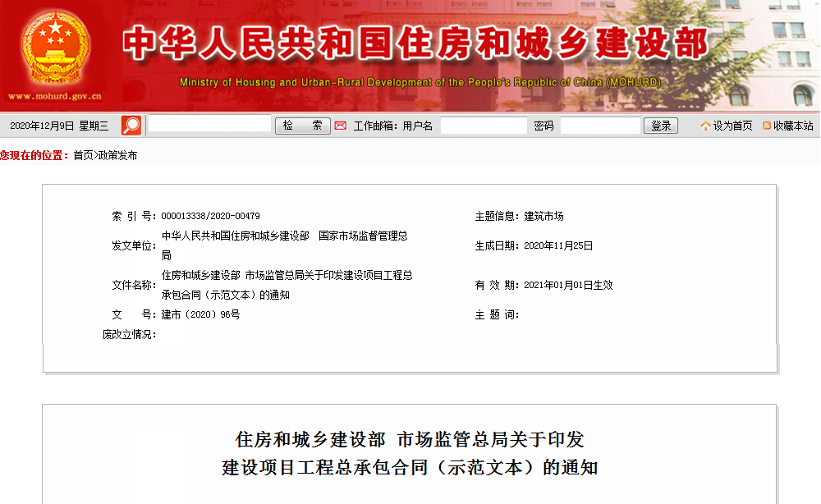
Task: Click the red mail envelope icon
Action: 341,126
